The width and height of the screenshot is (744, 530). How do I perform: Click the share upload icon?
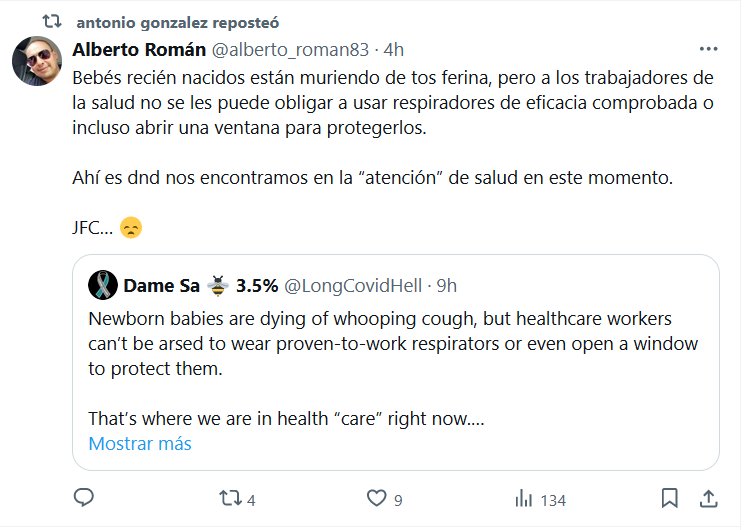point(707,498)
